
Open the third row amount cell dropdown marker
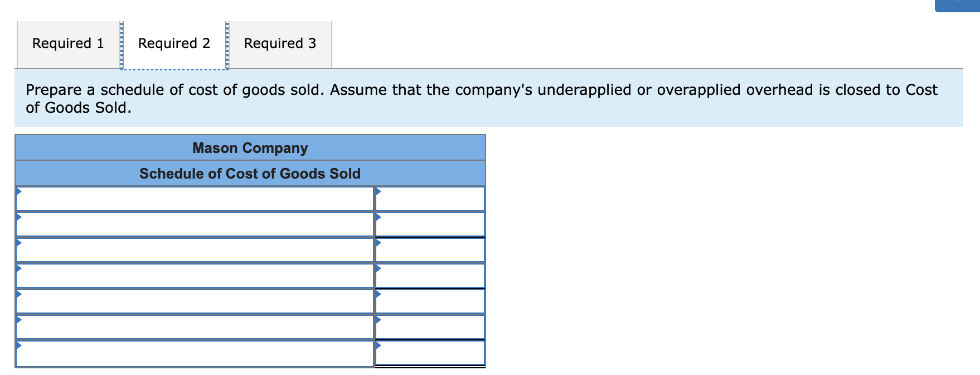click(x=379, y=243)
